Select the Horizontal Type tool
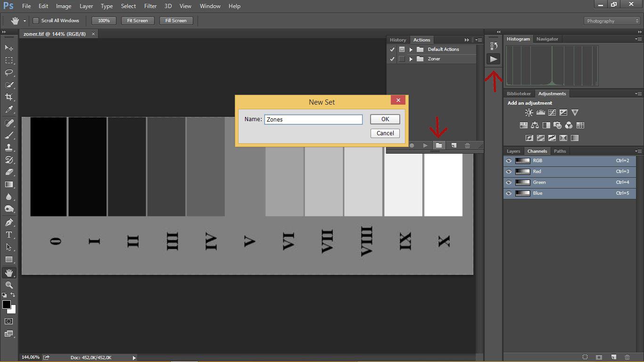The width and height of the screenshot is (644, 362). [x=9, y=235]
